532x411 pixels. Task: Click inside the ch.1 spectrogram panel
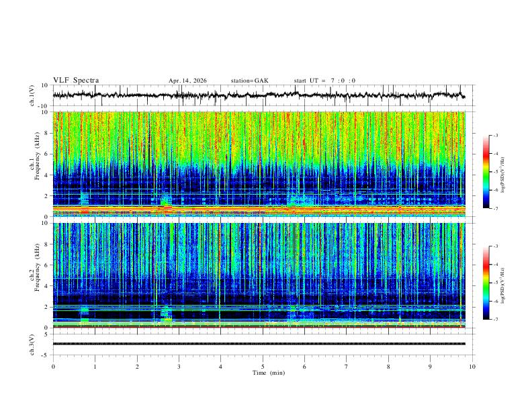pos(259,164)
